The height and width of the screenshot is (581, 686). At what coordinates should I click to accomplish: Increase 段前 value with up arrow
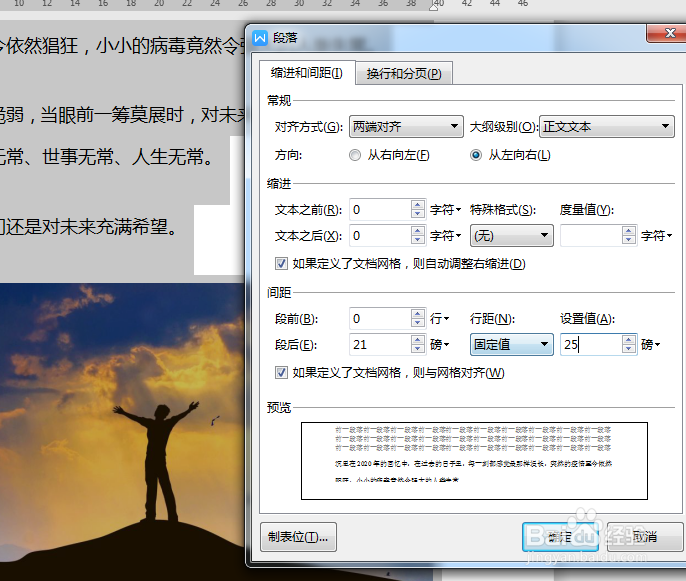[x=418, y=314]
